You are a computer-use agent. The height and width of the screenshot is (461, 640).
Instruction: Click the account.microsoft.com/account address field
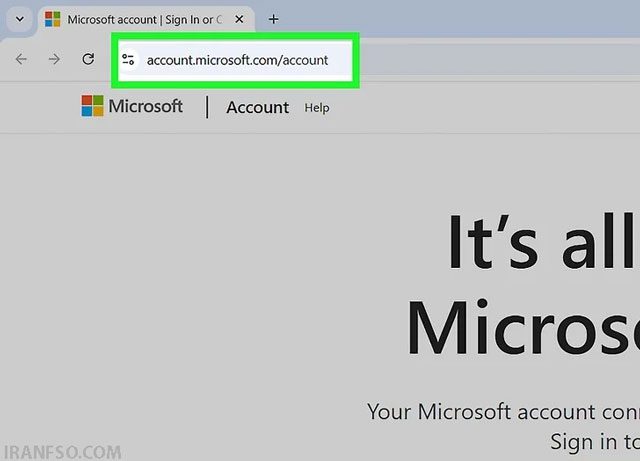(236, 60)
